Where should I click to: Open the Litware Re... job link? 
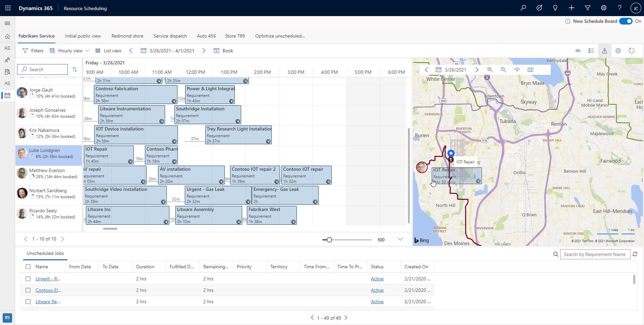pyautogui.click(x=47, y=301)
